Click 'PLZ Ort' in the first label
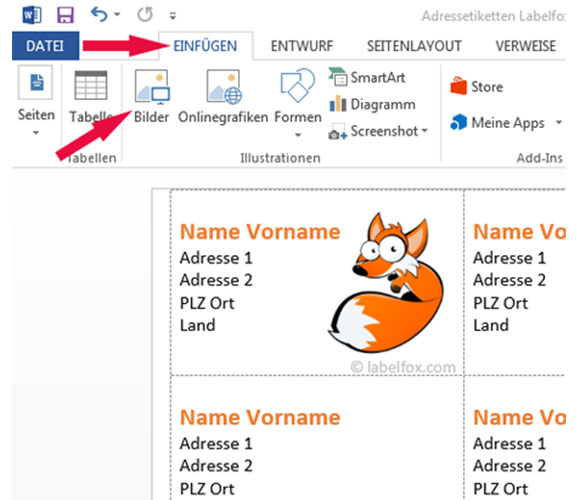Image resolution: width=580 pixels, height=500 pixels. click(207, 303)
